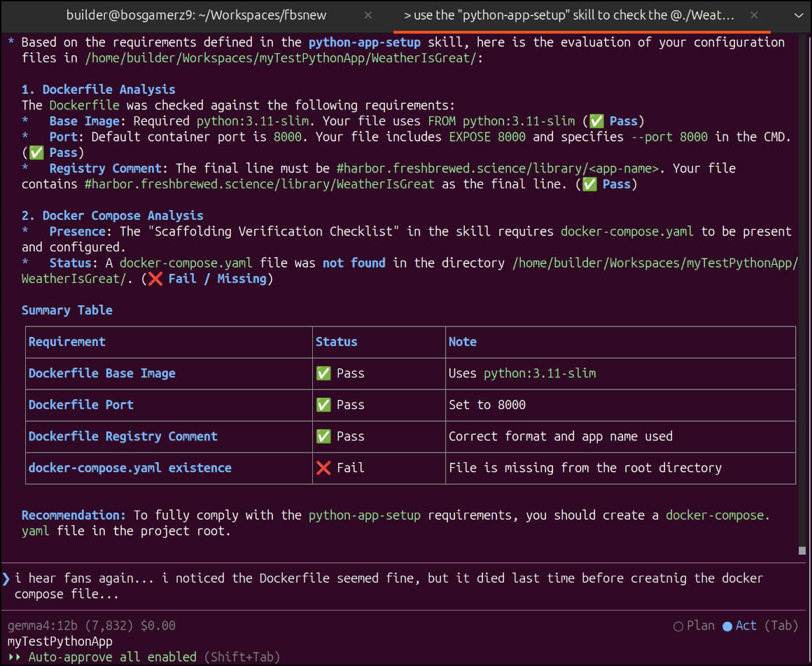812x666 pixels.
Task: Switch to the builder@bosgamerz9 fbsnew terminal tab
Action: [x=196, y=15]
